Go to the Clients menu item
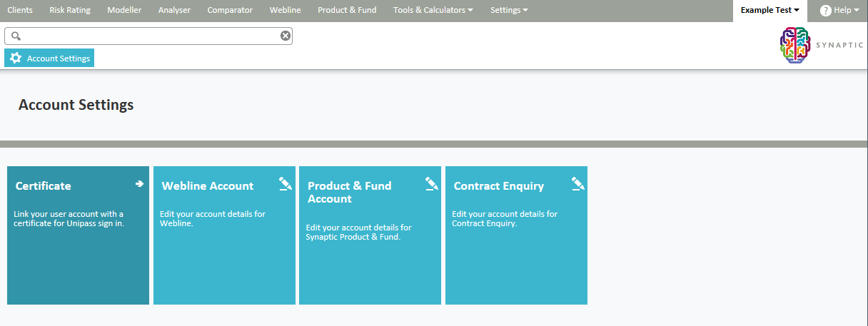This screenshot has width=868, height=326. tap(20, 10)
